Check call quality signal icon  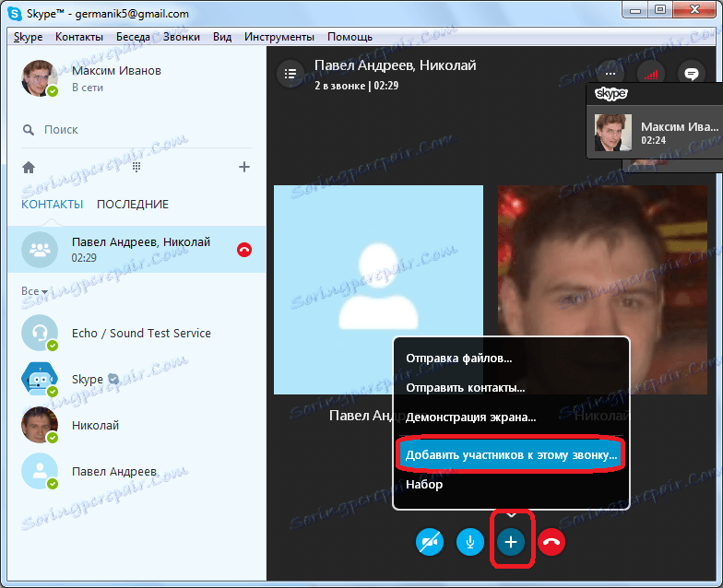[651, 74]
